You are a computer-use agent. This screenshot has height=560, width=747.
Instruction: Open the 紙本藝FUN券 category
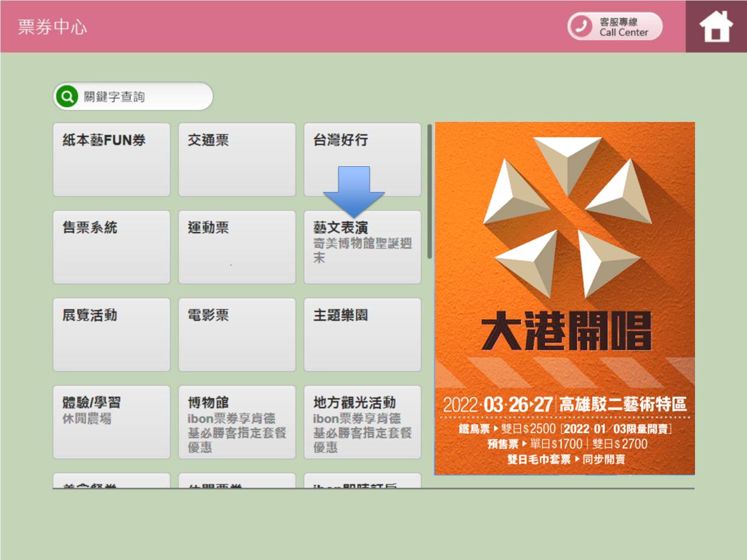[112, 160]
